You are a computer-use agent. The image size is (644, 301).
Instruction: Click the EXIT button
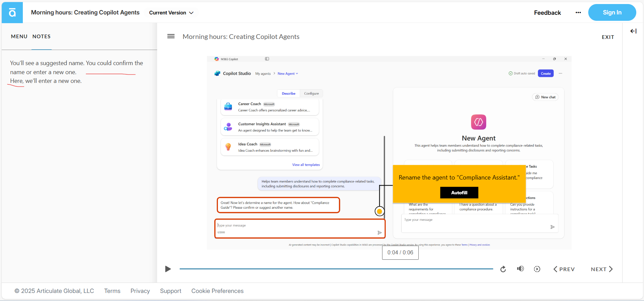(608, 37)
